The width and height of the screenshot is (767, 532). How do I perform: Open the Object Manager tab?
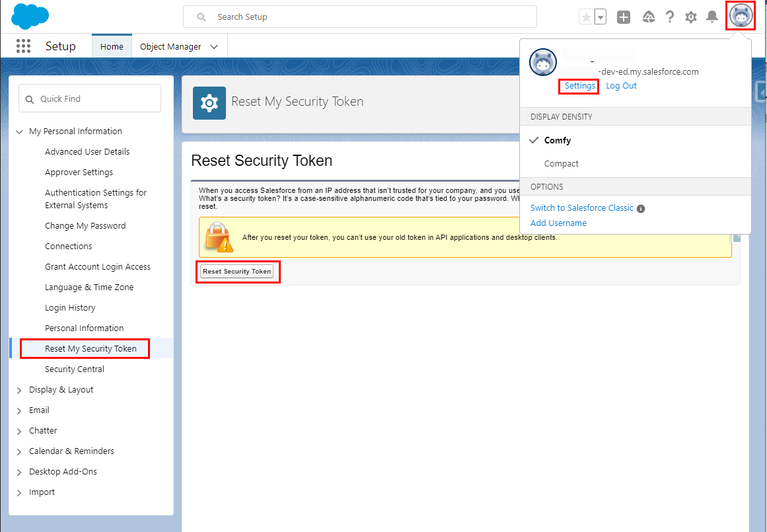coord(170,46)
